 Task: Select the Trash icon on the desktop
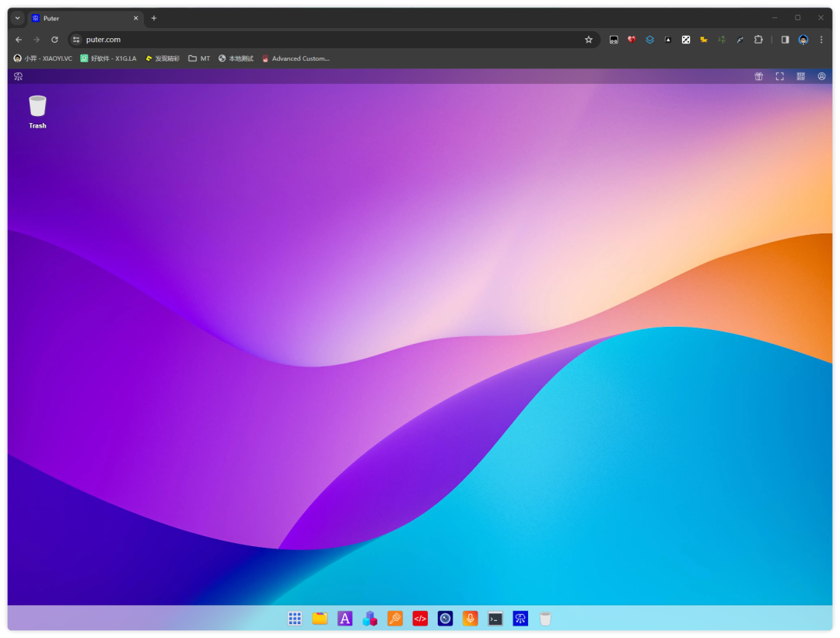pos(37,110)
